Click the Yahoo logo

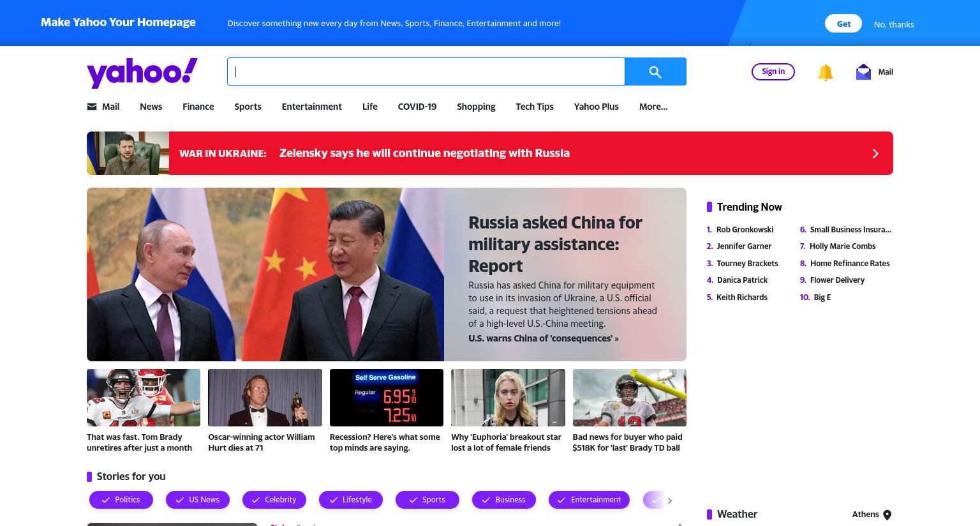coord(142,72)
